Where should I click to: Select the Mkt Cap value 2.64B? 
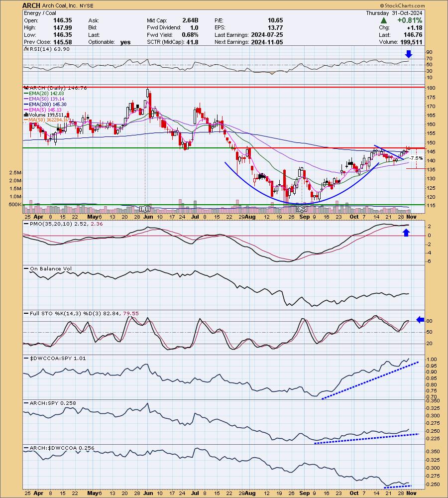pyautogui.click(x=190, y=20)
